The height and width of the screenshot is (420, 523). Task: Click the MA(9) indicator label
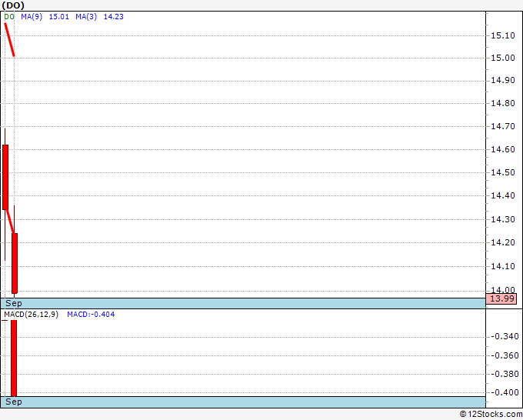pos(32,17)
